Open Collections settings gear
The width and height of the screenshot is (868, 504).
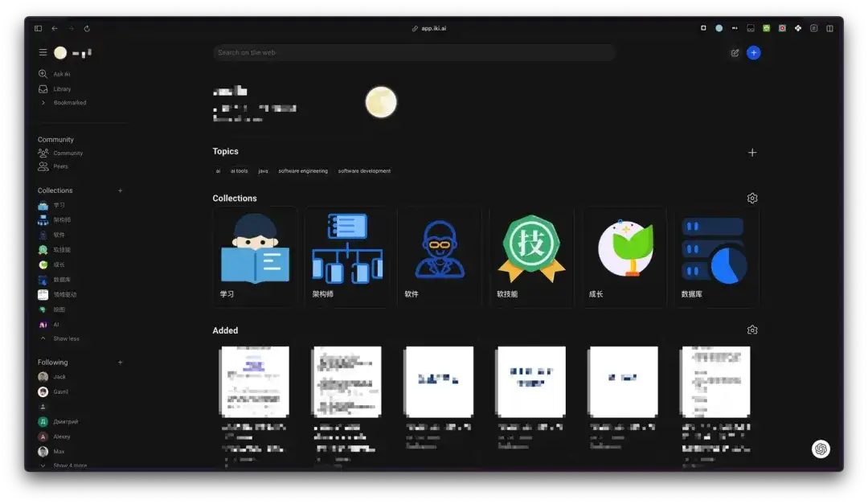pyautogui.click(x=751, y=199)
